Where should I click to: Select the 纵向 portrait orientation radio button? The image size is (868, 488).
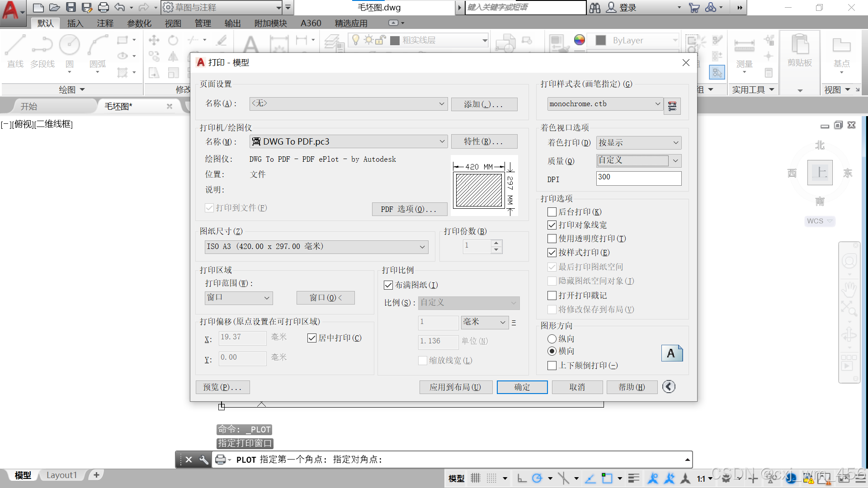point(552,339)
